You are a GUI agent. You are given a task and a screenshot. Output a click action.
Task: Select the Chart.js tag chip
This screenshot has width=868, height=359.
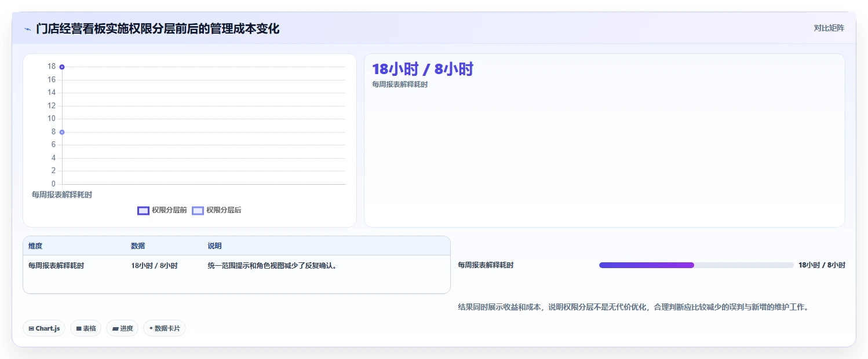tap(45, 328)
